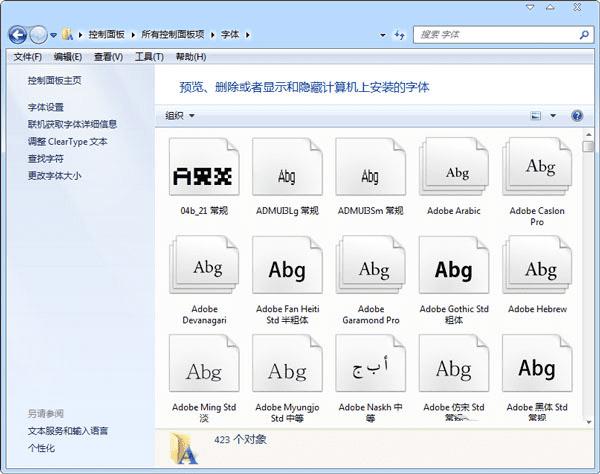
Task: Click the 423 个对象 status text
Action: point(240,440)
